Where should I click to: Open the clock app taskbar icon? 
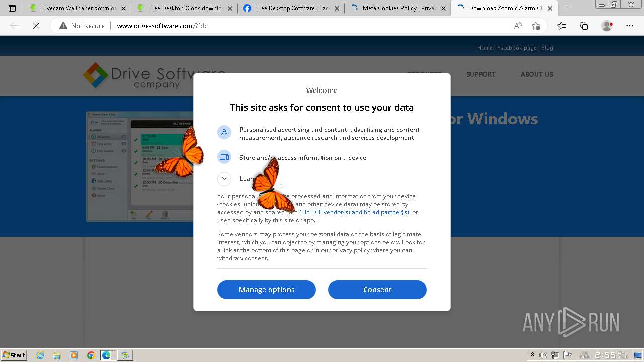125,355
